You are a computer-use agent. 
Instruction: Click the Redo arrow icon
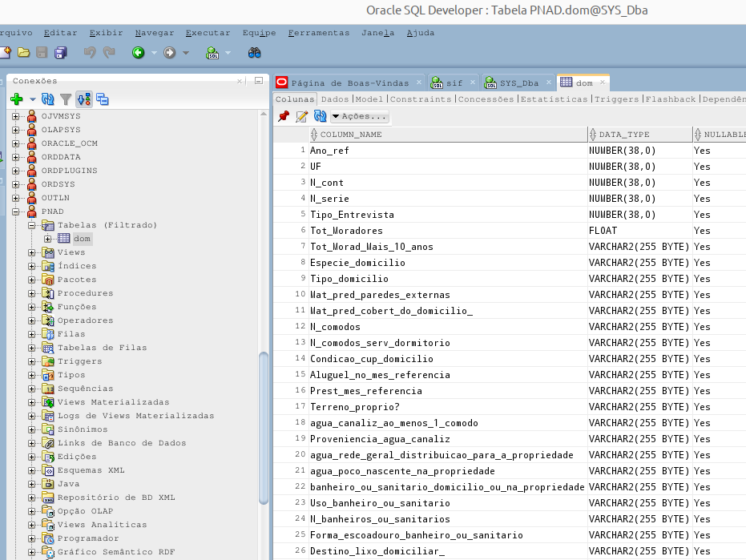[x=110, y=52]
